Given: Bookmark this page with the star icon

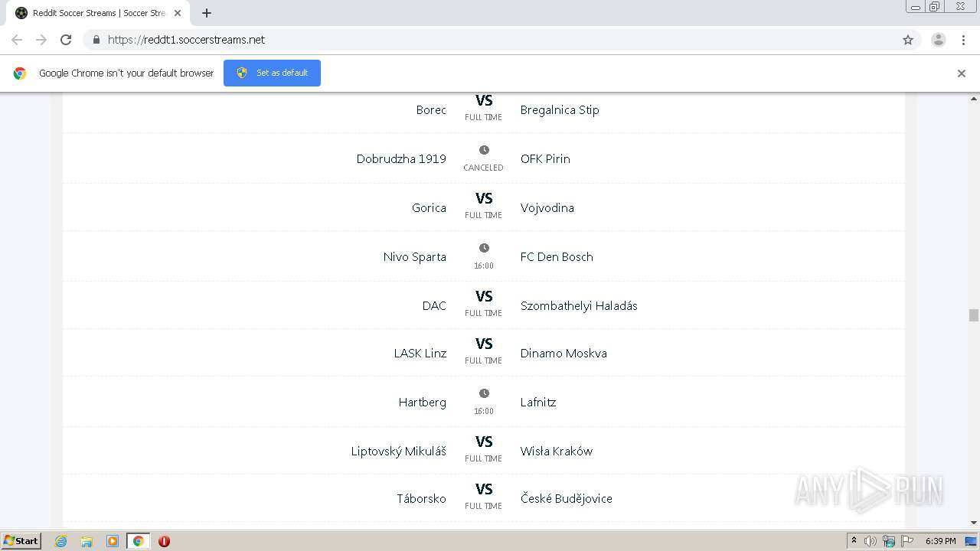Looking at the screenshot, I should [x=908, y=40].
